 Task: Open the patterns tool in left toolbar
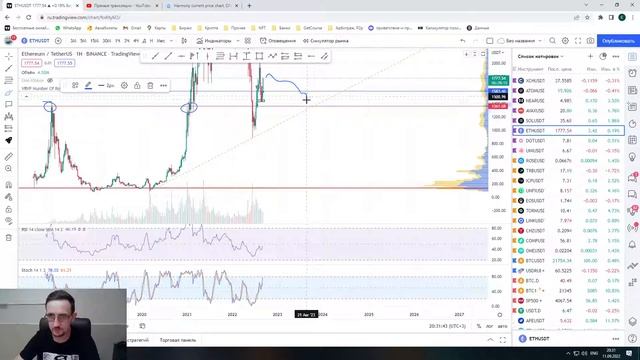[x=9, y=116]
